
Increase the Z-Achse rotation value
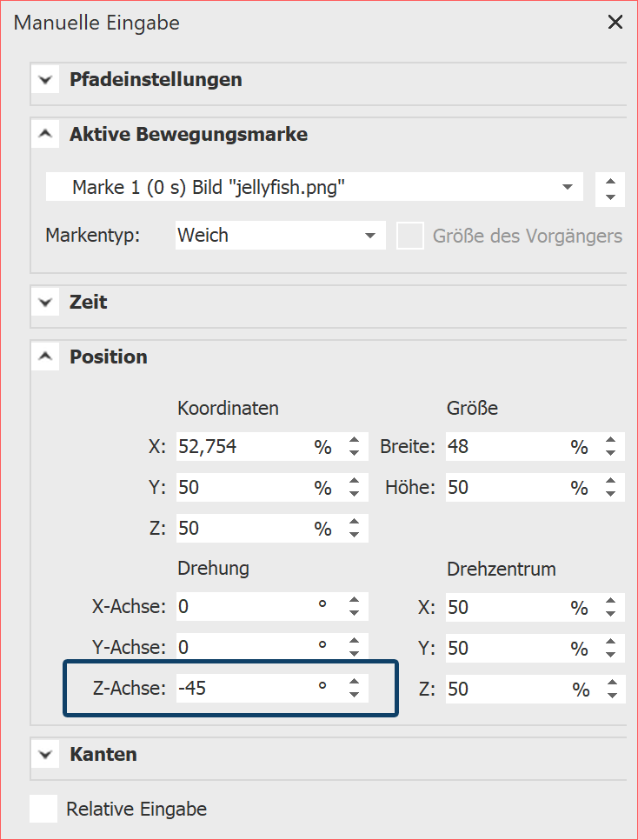point(354,683)
